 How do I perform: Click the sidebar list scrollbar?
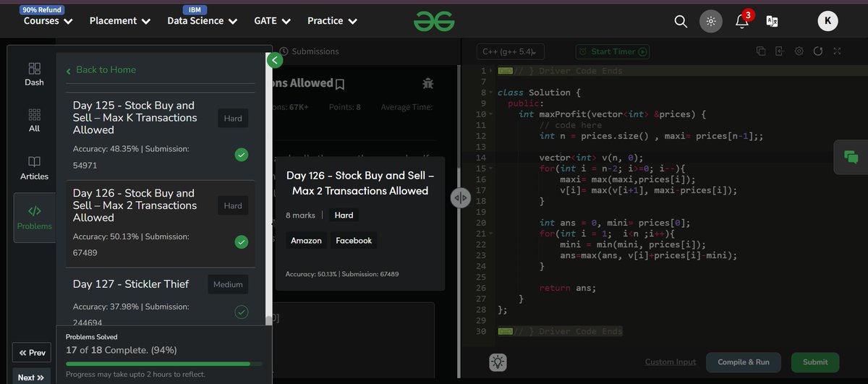[x=268, y=320]
